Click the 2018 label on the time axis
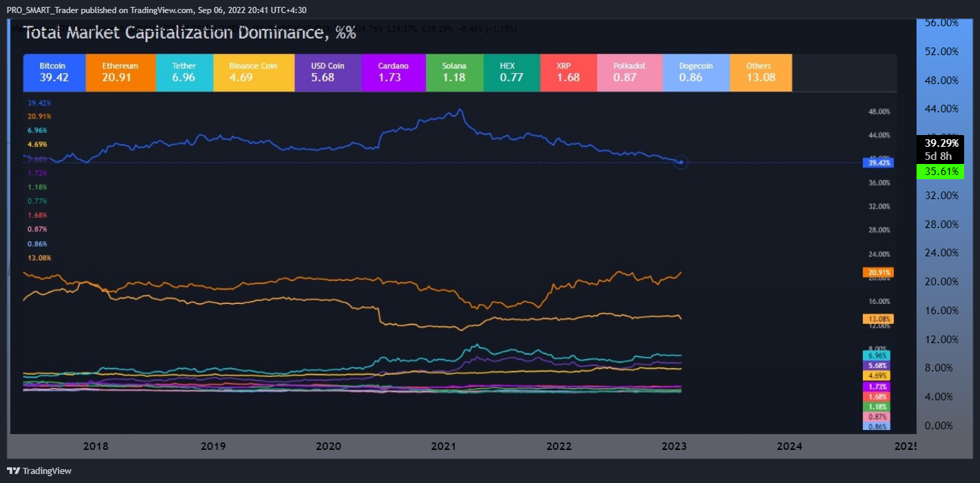Image resolution: width=980 pixels, height=483 pixels. [x=96, y=446]
